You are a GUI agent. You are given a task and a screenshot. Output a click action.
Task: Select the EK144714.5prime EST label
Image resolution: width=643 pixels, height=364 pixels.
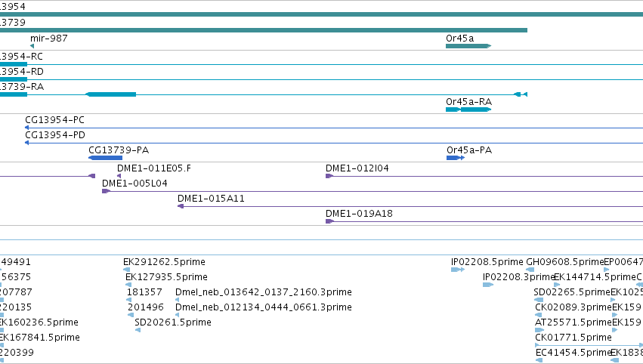(x=595, y=277)
